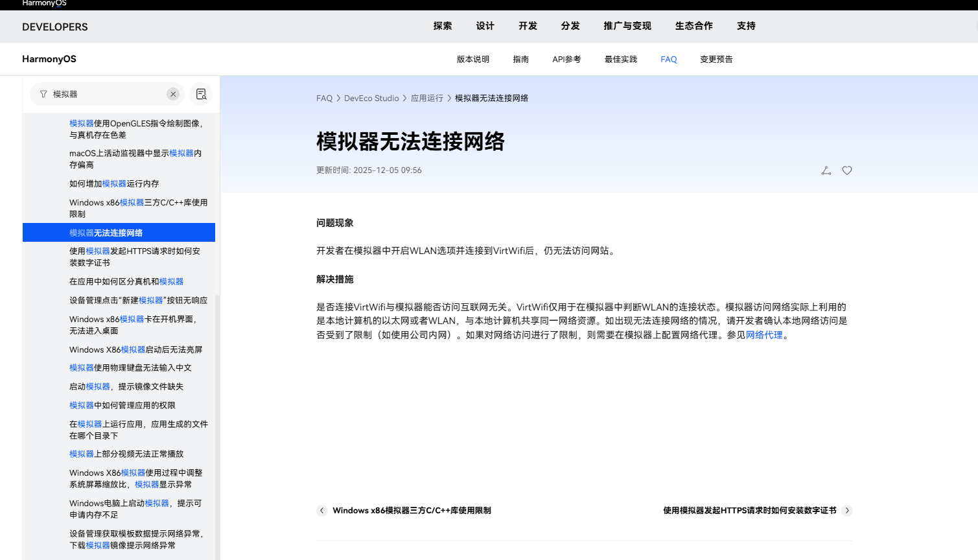Favorite the article with heart icon
The image size is (978, 560).
[x=847, y=170]
